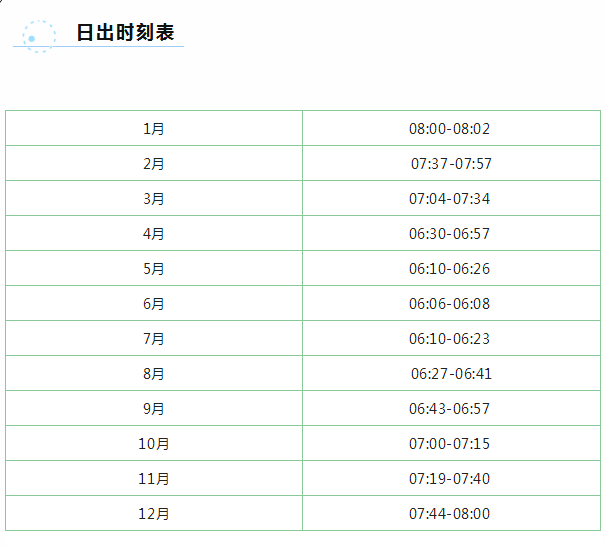Select the 1月 month cell

point(154,129)
